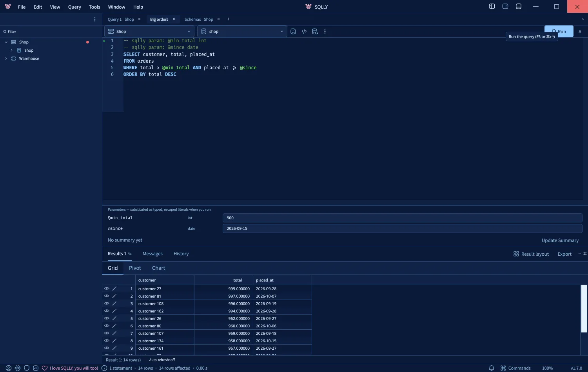Run the query with the Run button
This screenshot has width=588, height=372.
coord(559,31)
